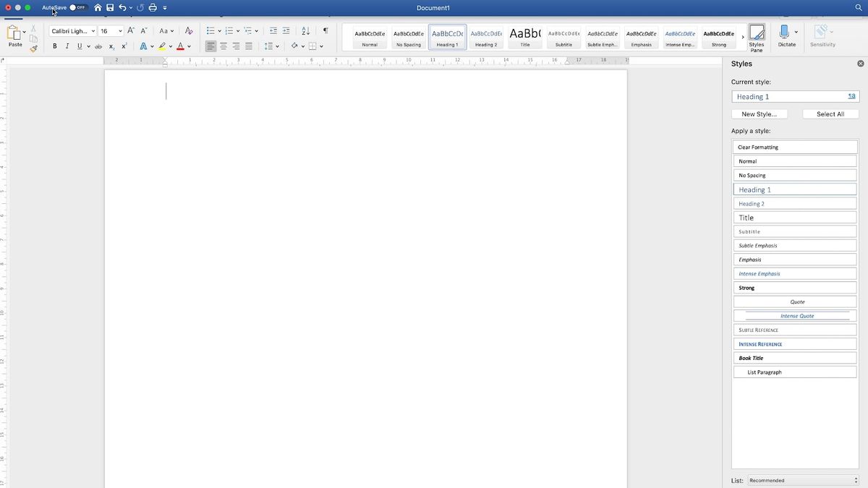Screen dimensions: 868x488
Task: Center align the text
Action: (x=224, y=46)
